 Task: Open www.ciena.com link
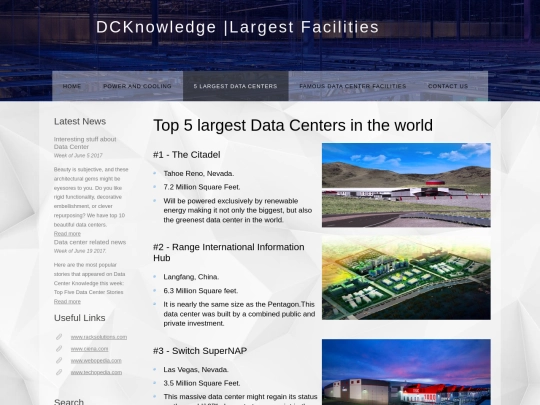coord(90,349)
